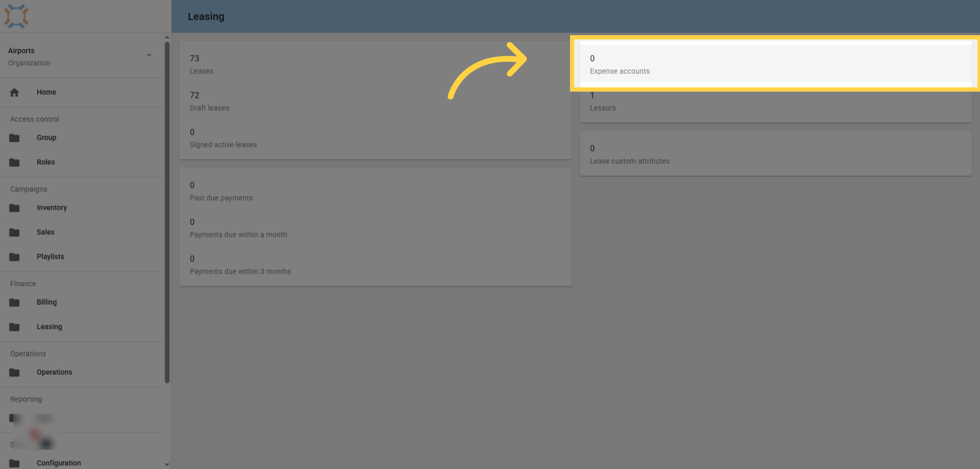Open the 73 Leases tile

click(x=375, y=64)
